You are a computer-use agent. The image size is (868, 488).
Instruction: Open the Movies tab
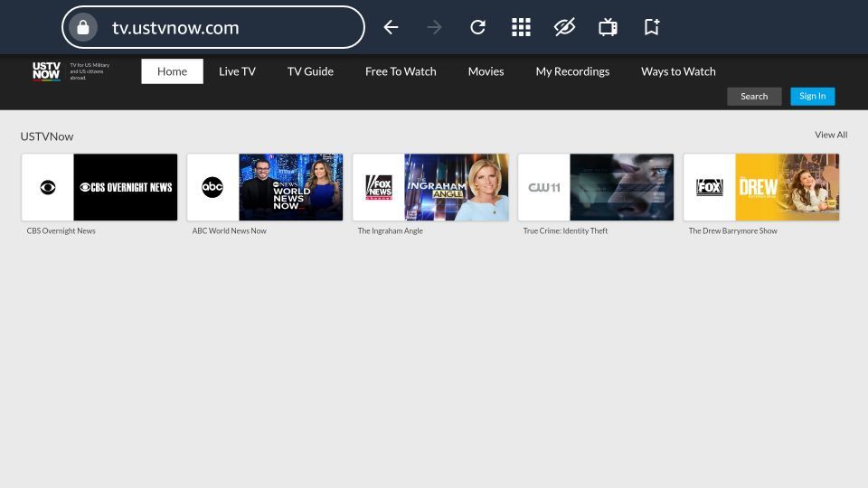(486, 71)
